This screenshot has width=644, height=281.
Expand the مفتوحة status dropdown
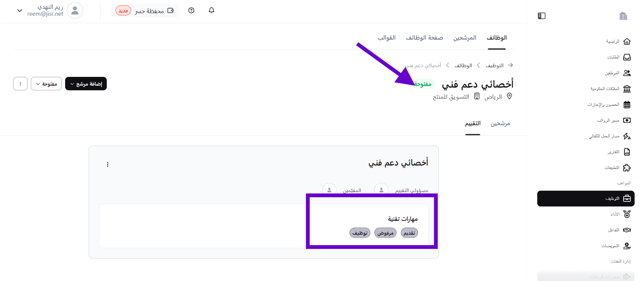coord(46,84)
